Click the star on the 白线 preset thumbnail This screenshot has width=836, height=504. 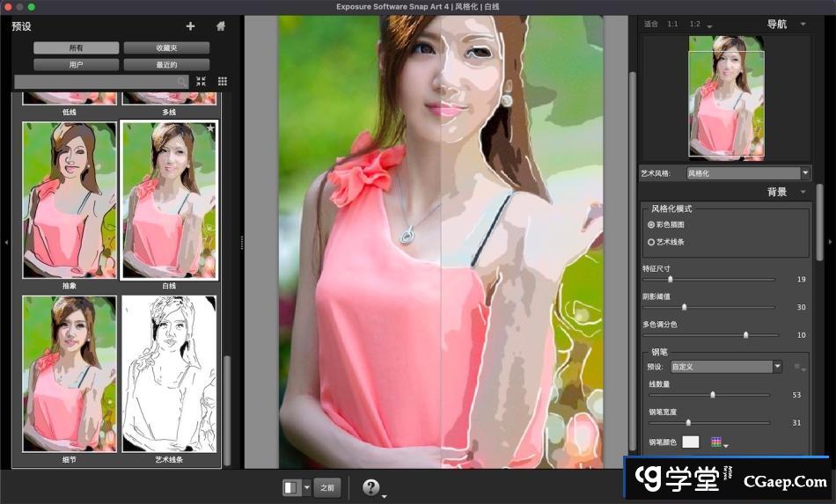tap(210, 128)
